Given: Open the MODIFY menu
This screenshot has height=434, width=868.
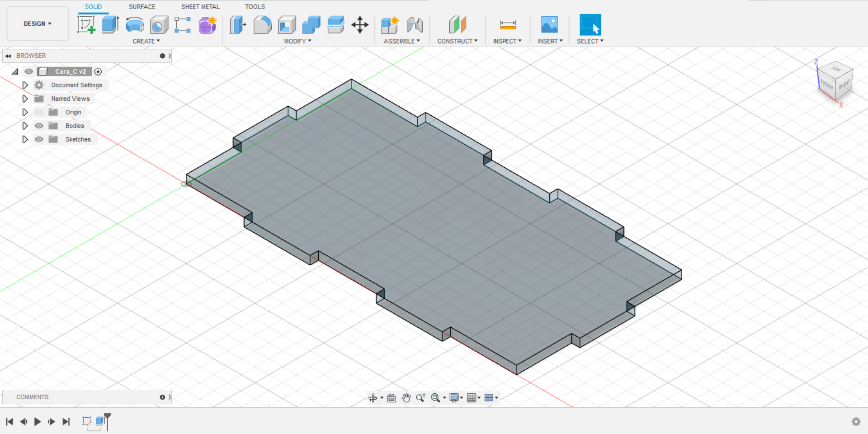Looking at the screenshot, I should pos(297,41).
